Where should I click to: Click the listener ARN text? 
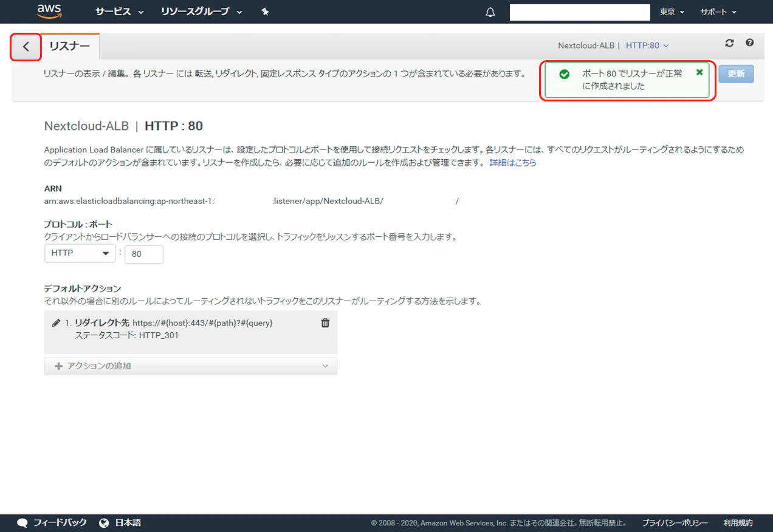pyautogui.click(x=252, y=201)
